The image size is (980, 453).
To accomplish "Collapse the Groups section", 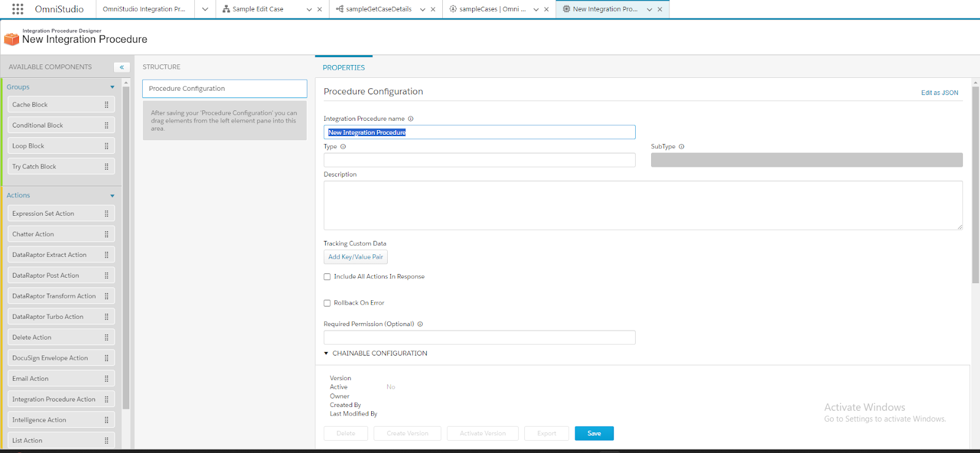I will 112,87.
